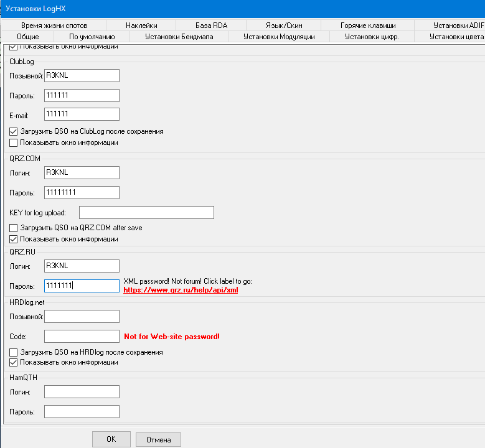Enable ClubLog Показывать окно информации checkbox
The width and height of the screenshot is (485, 448).
click(13, 143)
